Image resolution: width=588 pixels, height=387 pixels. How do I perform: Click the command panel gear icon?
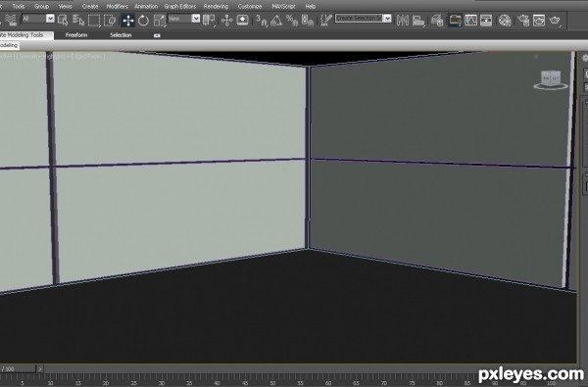click(585, 58)
